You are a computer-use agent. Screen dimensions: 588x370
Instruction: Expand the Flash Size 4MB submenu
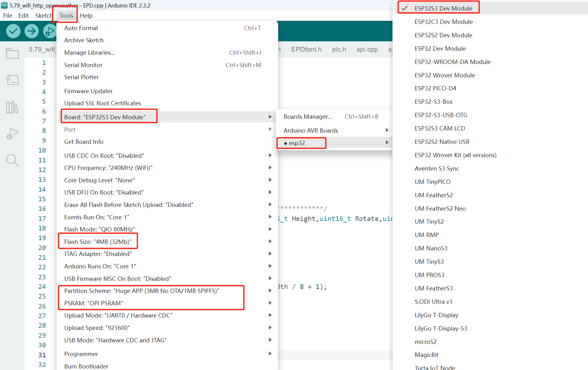(x=167, y=242)
